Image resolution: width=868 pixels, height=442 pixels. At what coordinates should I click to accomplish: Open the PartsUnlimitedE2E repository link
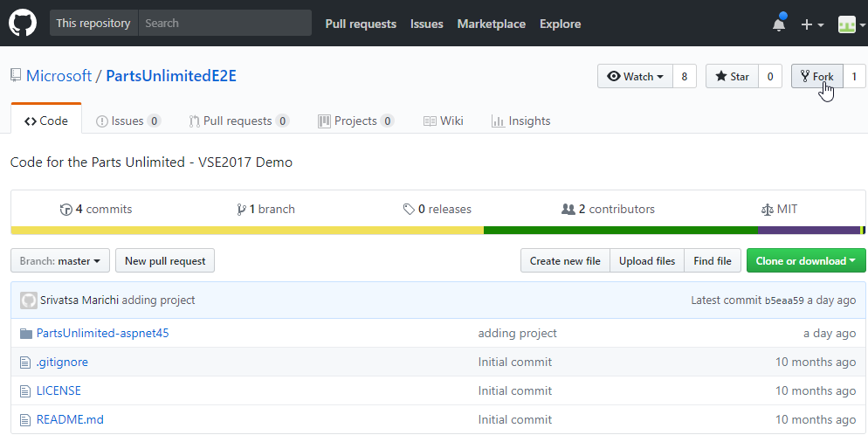point(171,76)
